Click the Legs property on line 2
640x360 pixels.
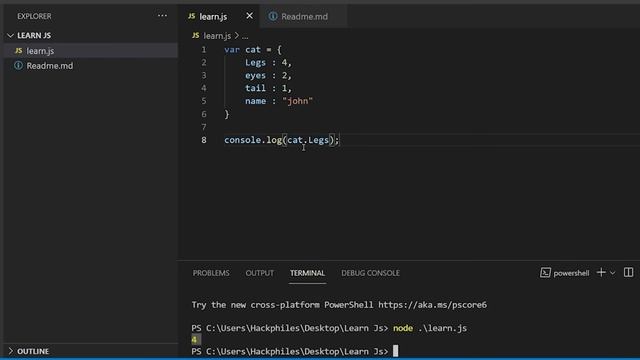point(256,63)
